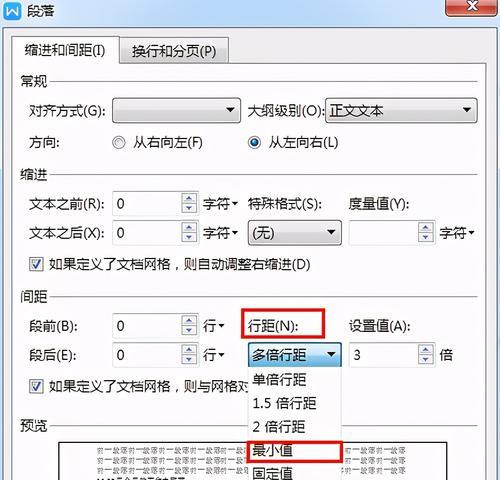Increase the 段前 spacing with up arrow

189,321
